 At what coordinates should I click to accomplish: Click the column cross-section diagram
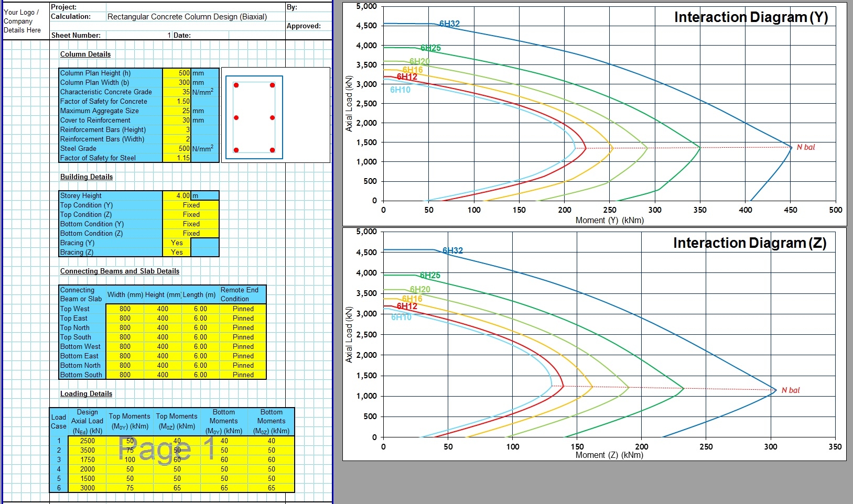pos(254,117)
